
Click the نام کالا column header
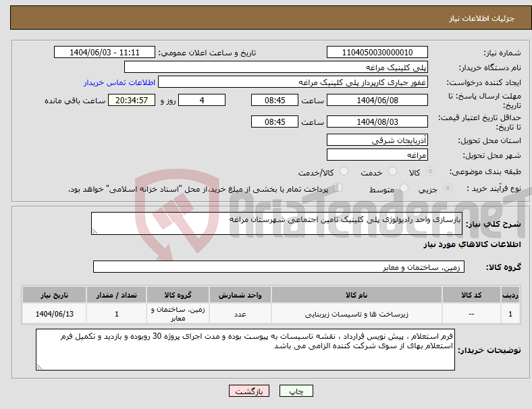(356, 295)
